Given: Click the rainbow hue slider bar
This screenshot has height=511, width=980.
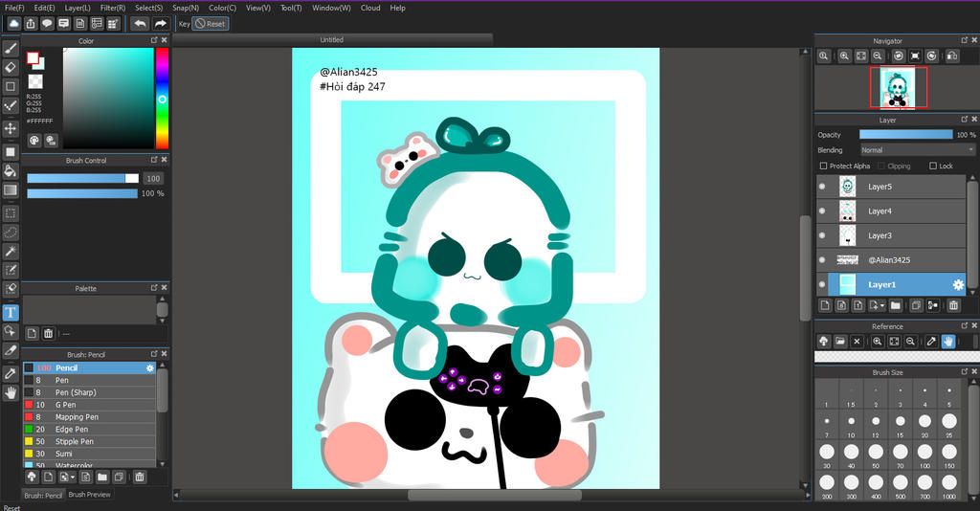Looking at the screenshot, I should coord(162,98).
